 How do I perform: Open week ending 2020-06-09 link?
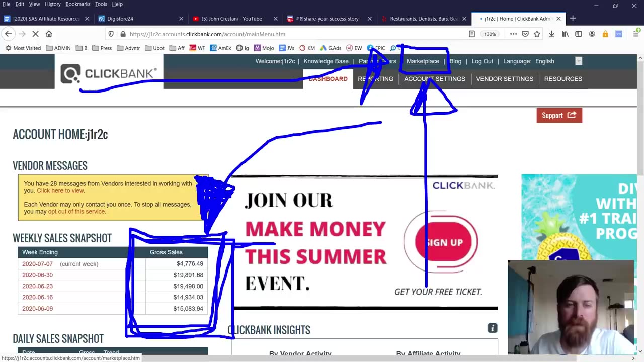click(37, 309)
